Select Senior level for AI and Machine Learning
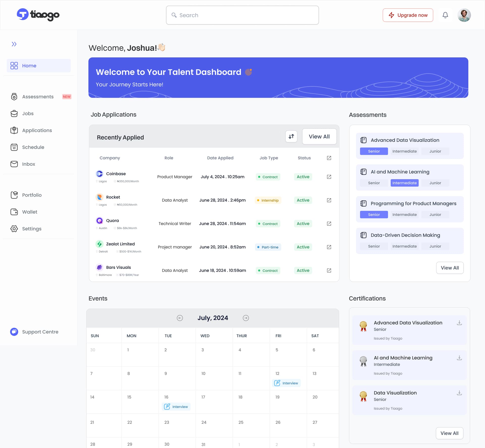The height and width of the screenshot is (448, 485). [374, 183]
